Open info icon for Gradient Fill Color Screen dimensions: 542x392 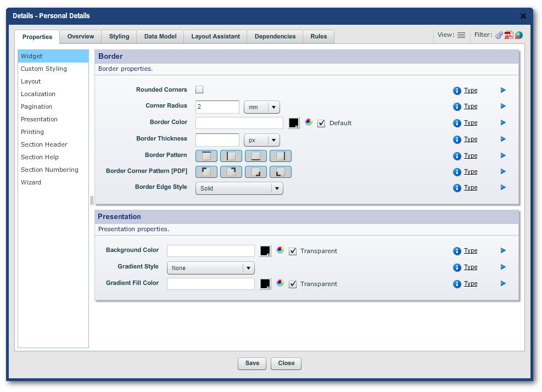click(457, 284)
